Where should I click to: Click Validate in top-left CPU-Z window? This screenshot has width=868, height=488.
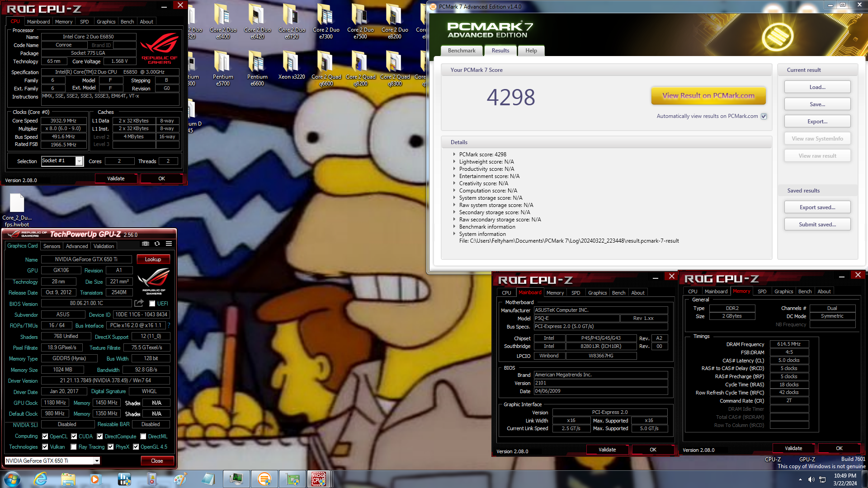click(116, 178)
